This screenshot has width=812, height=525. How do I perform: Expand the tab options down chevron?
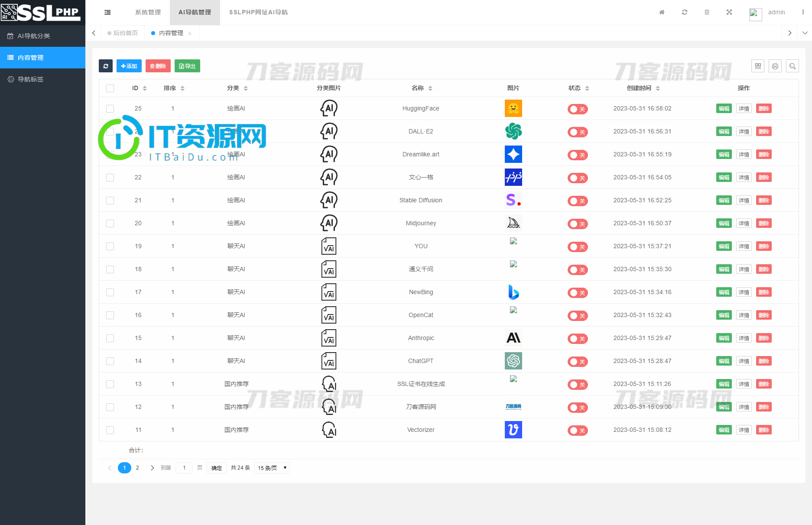pos(805,33)
